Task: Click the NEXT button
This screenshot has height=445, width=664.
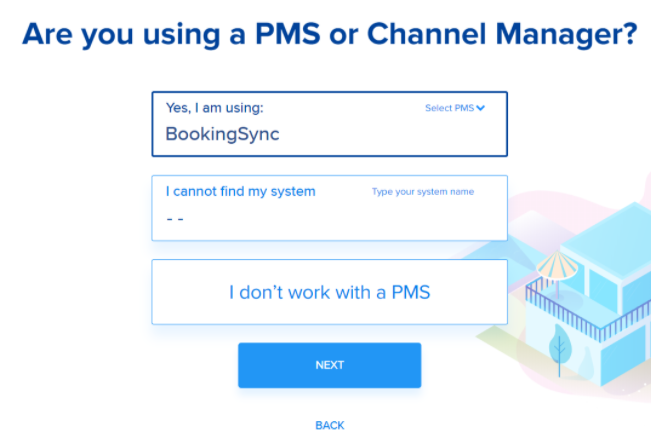Action: [329, 365]
